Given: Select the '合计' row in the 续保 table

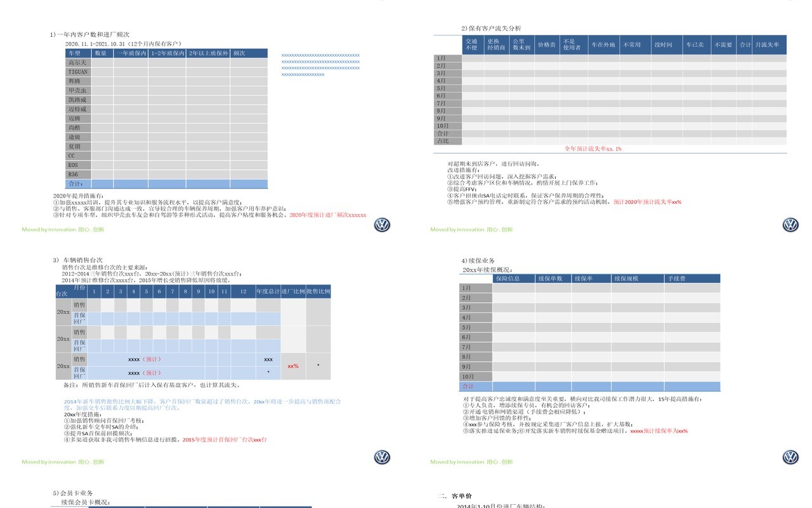Looking at the screenshot, I should click(590, 386).
